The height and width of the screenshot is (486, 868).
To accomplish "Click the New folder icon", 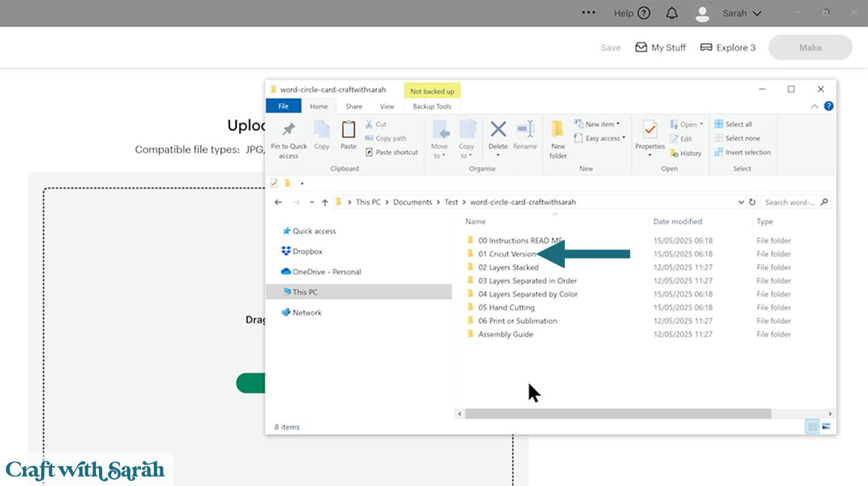I will tap(558, 129).
